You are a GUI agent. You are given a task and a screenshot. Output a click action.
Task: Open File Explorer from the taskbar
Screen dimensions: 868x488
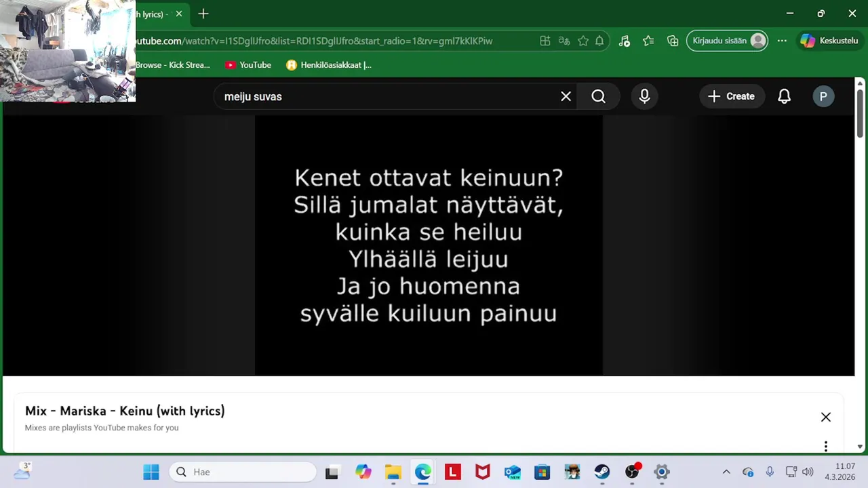(393, 472)
